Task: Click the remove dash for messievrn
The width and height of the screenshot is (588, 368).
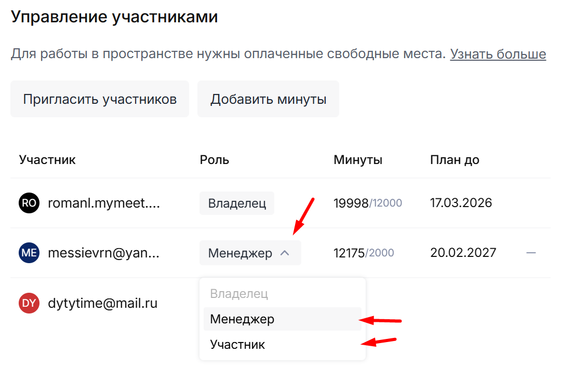Action: 531,253
